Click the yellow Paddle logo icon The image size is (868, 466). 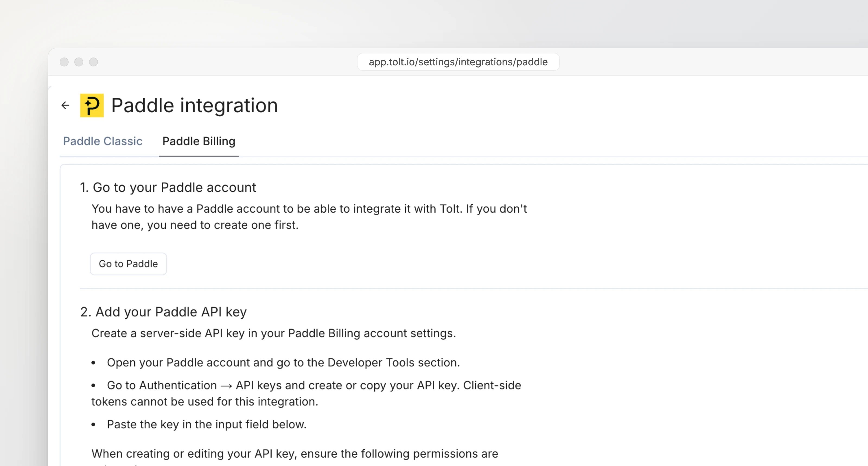pos(92,106)
